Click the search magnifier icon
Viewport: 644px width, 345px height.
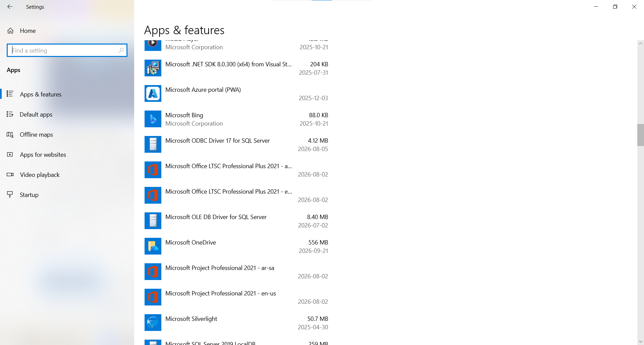pos(121,50)
